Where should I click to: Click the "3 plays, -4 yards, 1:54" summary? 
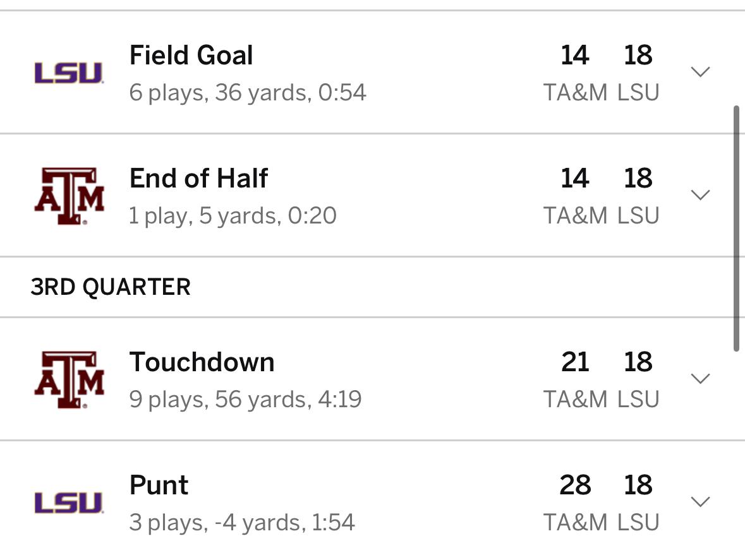242,523
